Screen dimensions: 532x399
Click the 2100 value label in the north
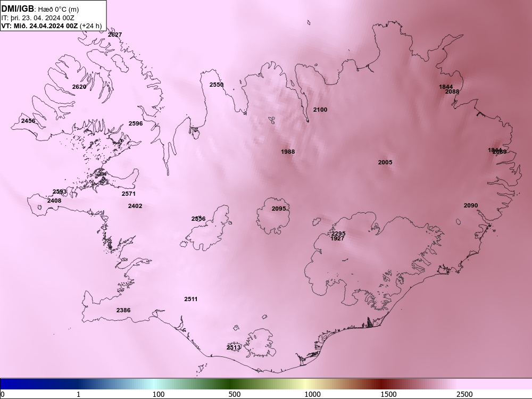click(320, 110)
